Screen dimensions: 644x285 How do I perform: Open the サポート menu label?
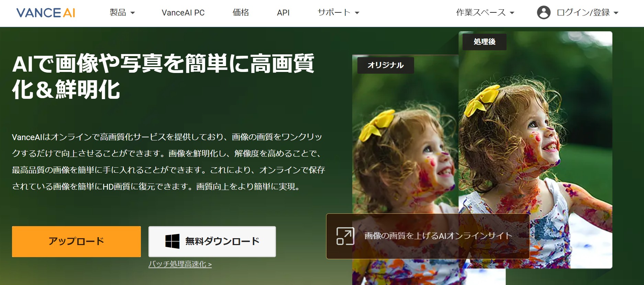(x=334, y=13)
